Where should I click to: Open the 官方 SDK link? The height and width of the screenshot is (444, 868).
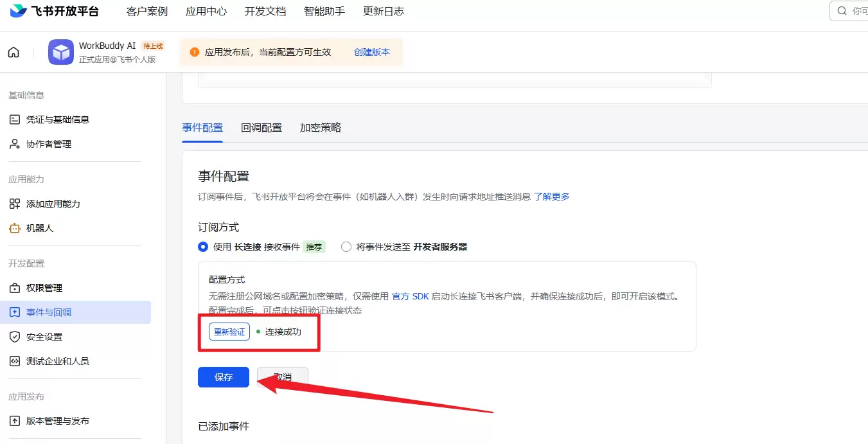411,297
